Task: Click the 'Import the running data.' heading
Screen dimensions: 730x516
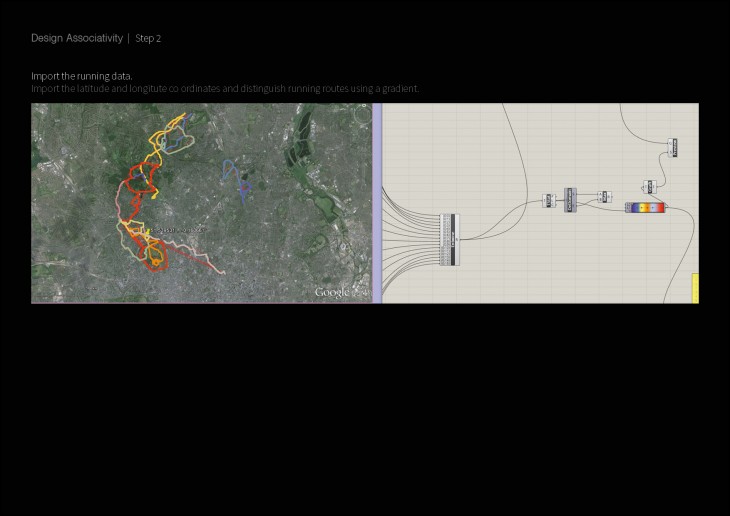Action: click(81, 76)
